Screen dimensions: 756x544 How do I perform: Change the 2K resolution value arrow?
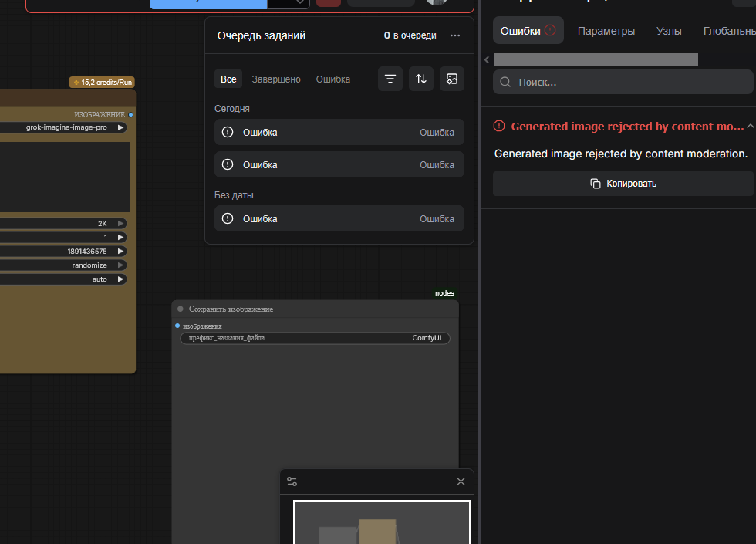coord(120,223)
